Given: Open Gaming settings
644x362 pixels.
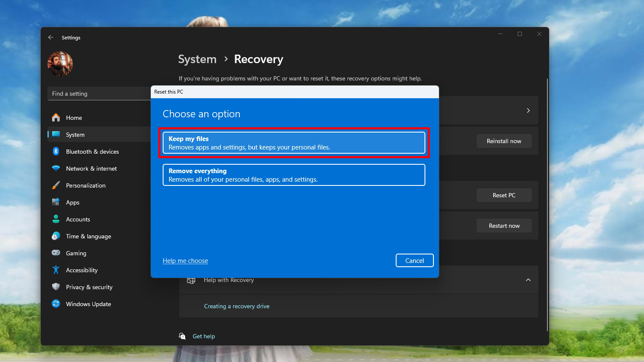Looking at the screenshot, I should 99,253.
